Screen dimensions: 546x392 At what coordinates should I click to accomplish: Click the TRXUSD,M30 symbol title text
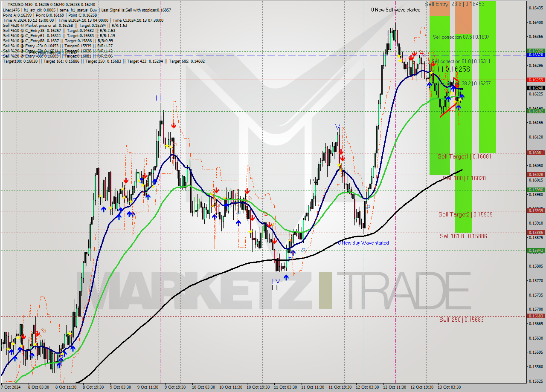coord(20,4)
